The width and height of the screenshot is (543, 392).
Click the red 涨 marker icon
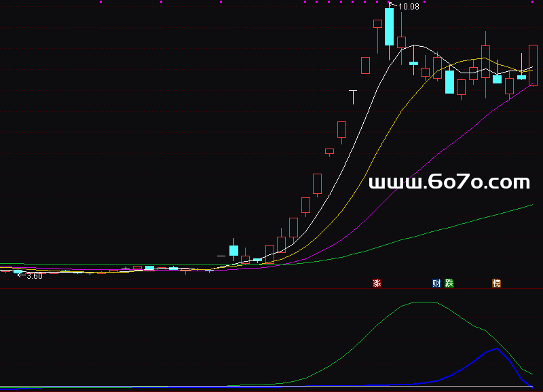[377, 283]
